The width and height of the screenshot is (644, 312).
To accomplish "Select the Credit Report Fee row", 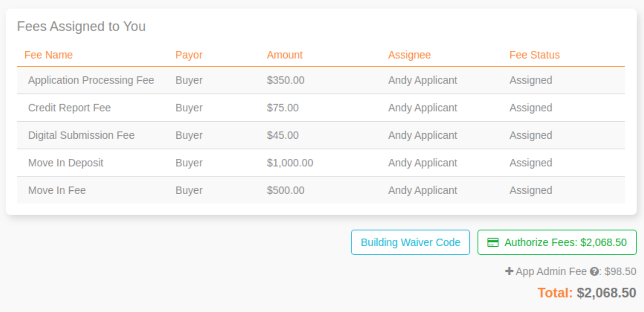I will click(69, 108).
